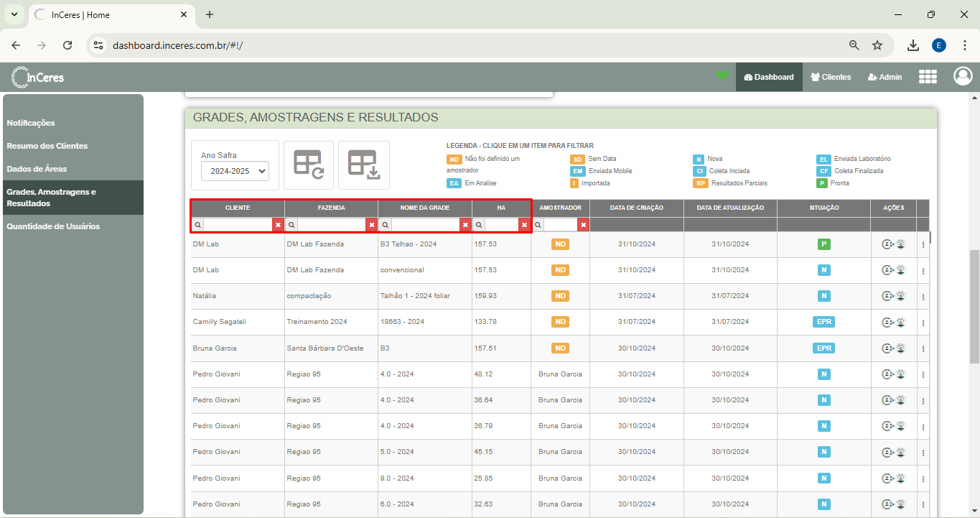Filter by ND legend badge
Screen dimensions: 980x518
(454, 159)
